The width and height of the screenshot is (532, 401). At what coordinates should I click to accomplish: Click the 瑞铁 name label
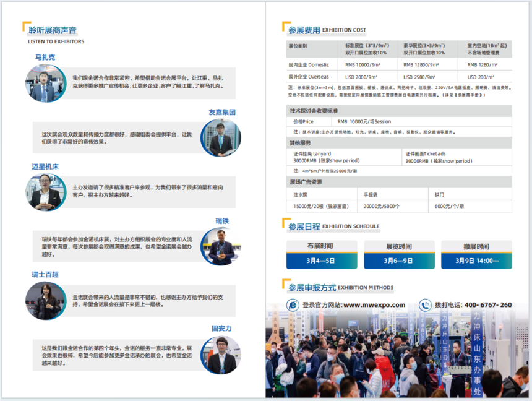pos(222,221)
